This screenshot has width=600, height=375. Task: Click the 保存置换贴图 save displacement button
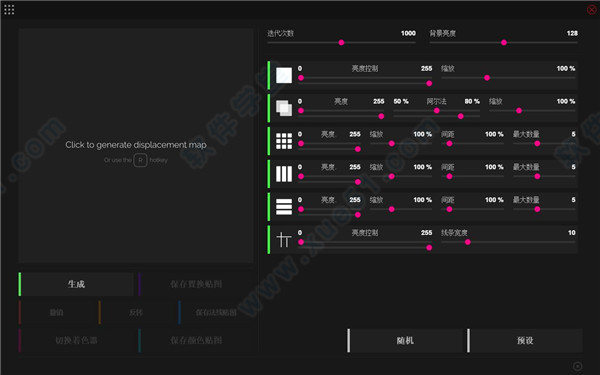tap(196, 284)
